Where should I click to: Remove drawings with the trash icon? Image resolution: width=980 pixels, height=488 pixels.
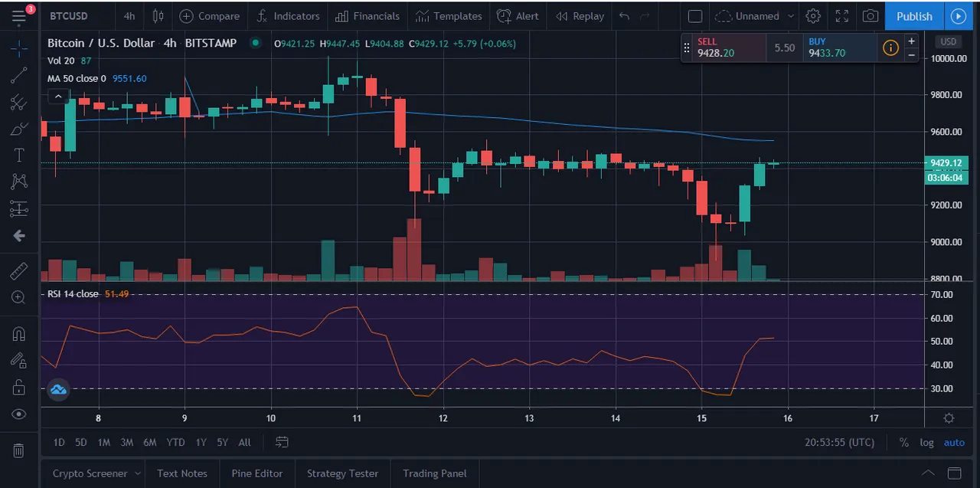pos(19,450)
